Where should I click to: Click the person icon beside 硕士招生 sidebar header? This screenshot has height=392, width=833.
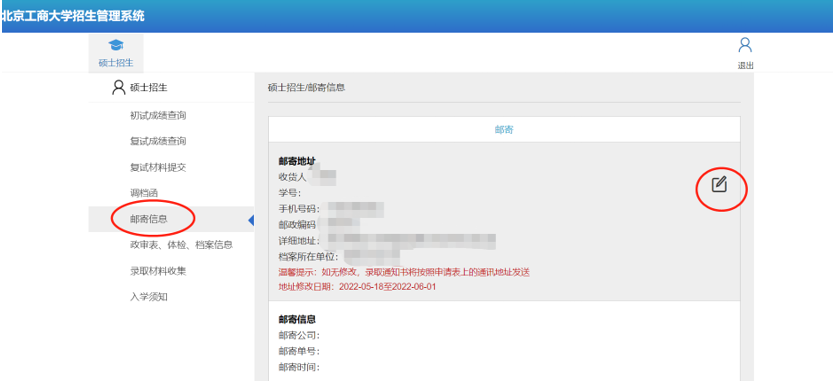tap(118, 88)
